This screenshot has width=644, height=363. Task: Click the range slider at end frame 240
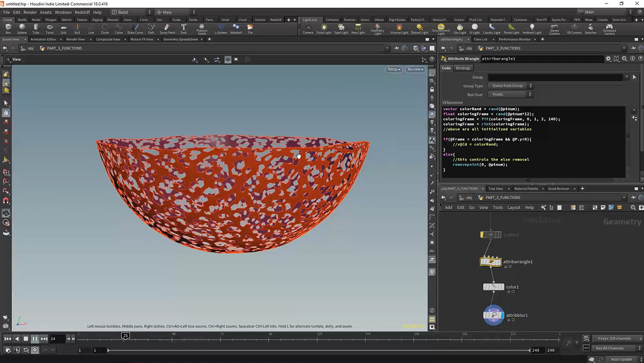pyautogui.click(x=530, y=350)
